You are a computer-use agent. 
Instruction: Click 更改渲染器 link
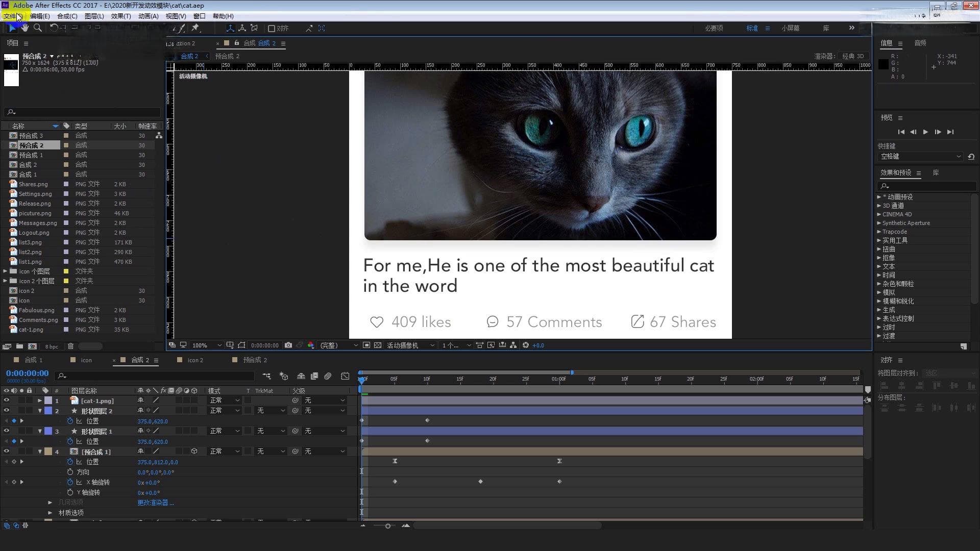click(x=156, y=503)
